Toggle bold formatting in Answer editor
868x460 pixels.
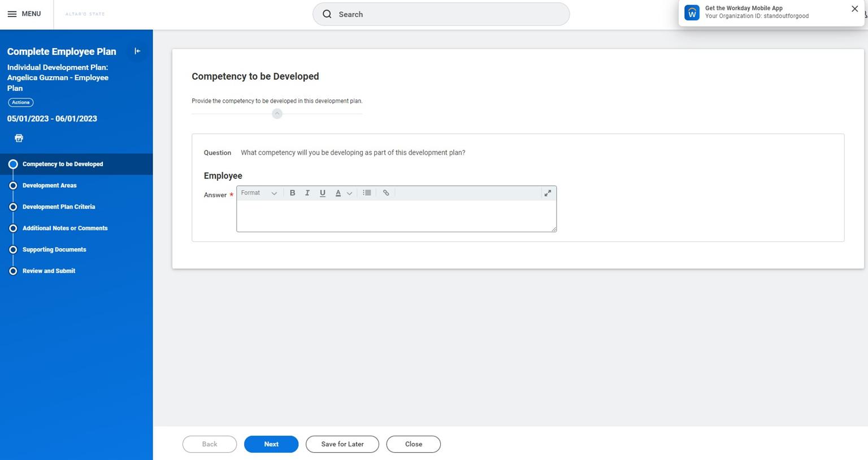[x=292, y=193]
